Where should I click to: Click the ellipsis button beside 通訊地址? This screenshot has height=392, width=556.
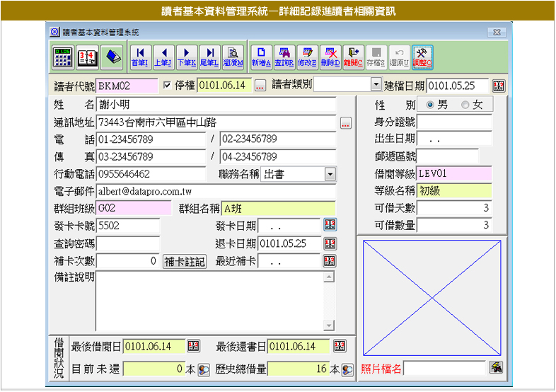[345, 123]
